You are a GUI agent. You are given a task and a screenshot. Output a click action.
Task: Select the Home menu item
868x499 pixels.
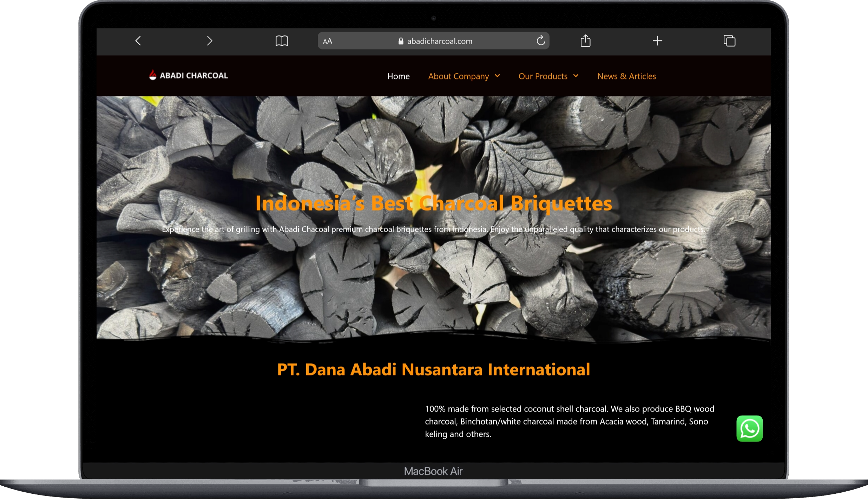[398, 76]
